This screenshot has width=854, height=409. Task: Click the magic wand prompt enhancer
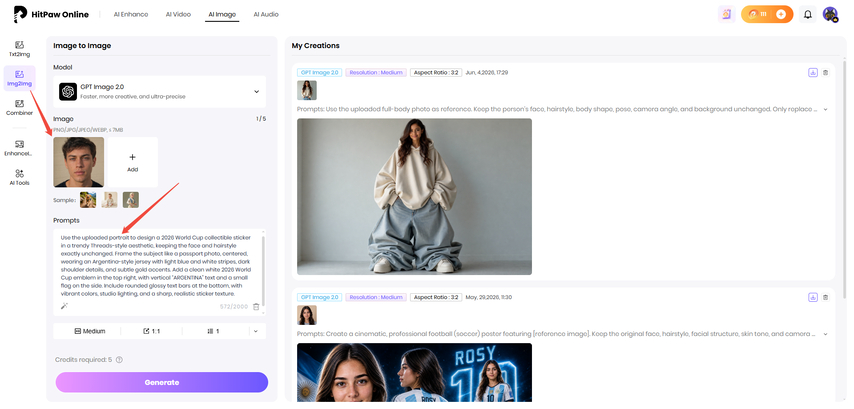tap(64, 307)
